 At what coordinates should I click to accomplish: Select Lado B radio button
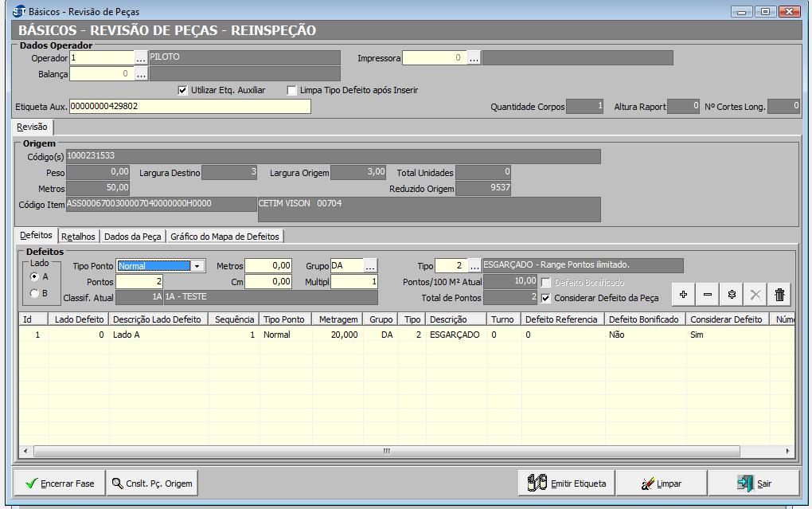[34, 293]
